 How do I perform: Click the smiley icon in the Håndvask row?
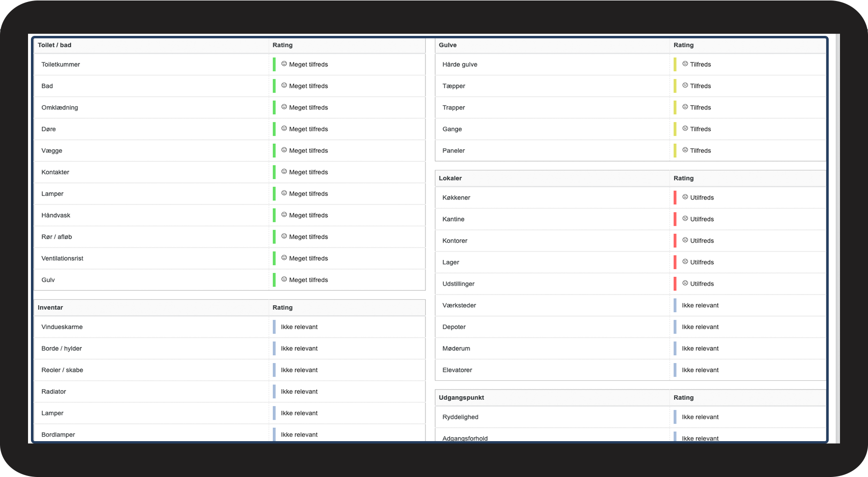click(x=284, y=215)
